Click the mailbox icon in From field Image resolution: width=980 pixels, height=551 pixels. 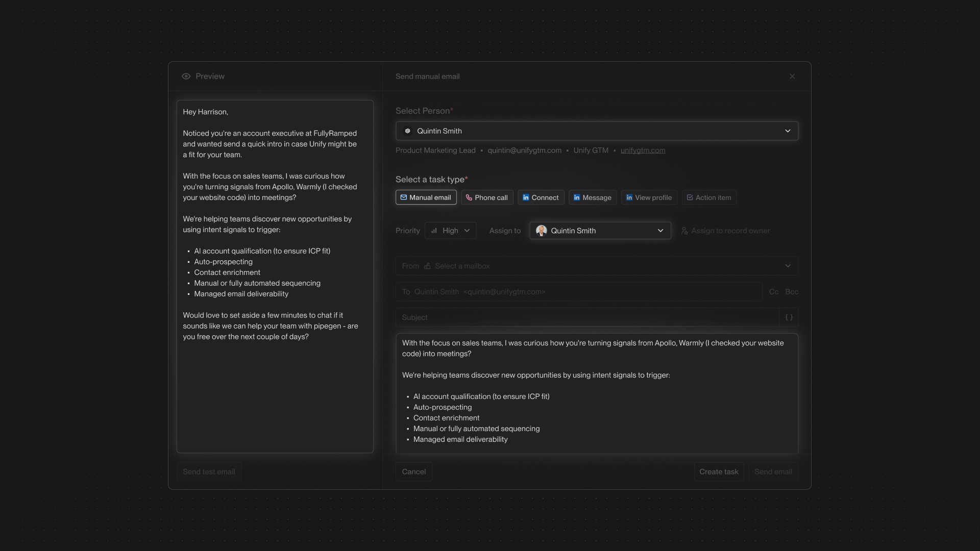point(427,266)
